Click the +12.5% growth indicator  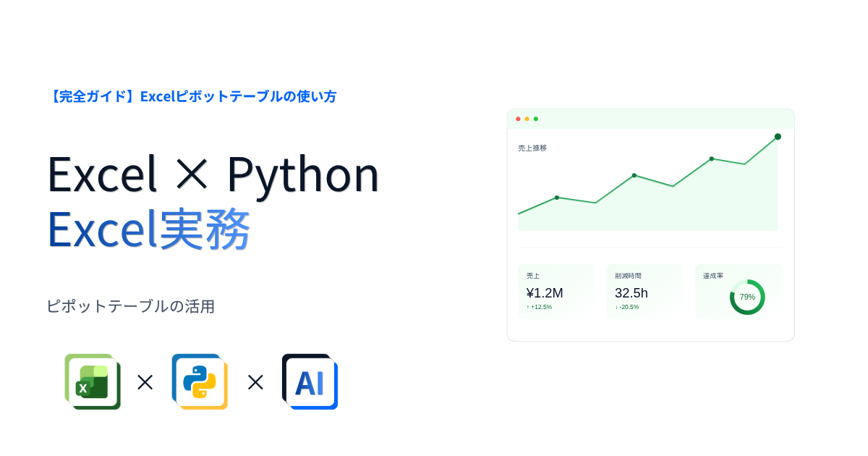pyautogui.click(x=539, y=307)
